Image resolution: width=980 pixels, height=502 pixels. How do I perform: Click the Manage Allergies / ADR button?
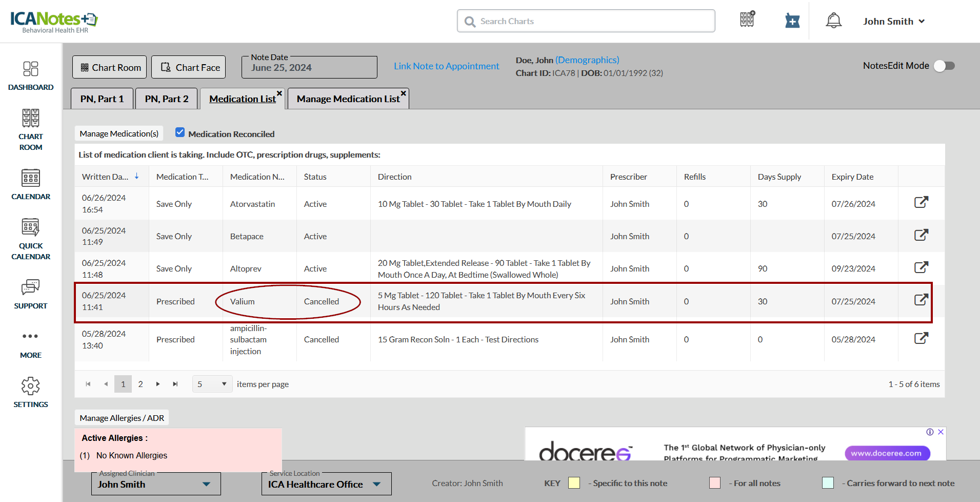[122, 418]
